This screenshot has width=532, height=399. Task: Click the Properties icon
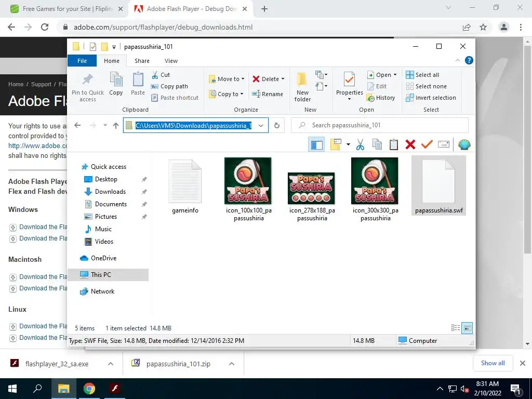[350, 79]
